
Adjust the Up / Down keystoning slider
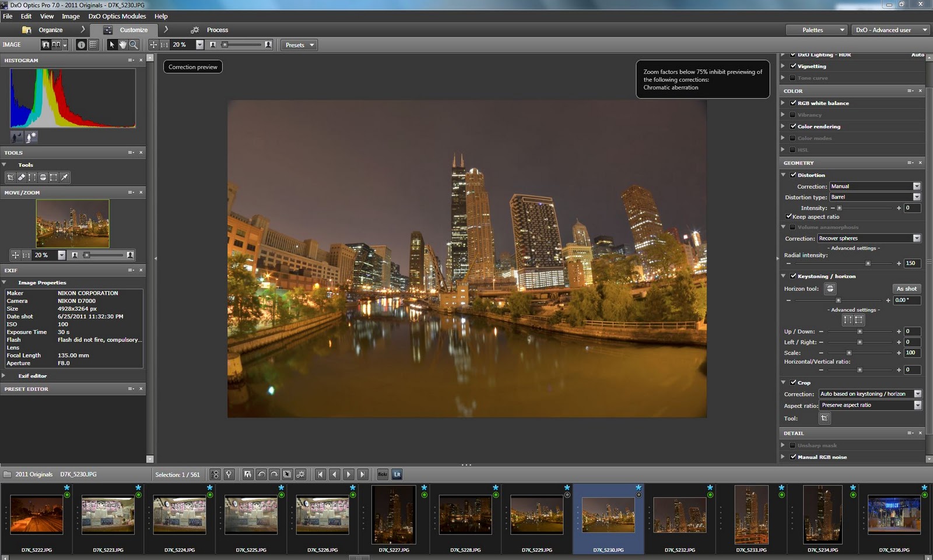click(860, 332)
